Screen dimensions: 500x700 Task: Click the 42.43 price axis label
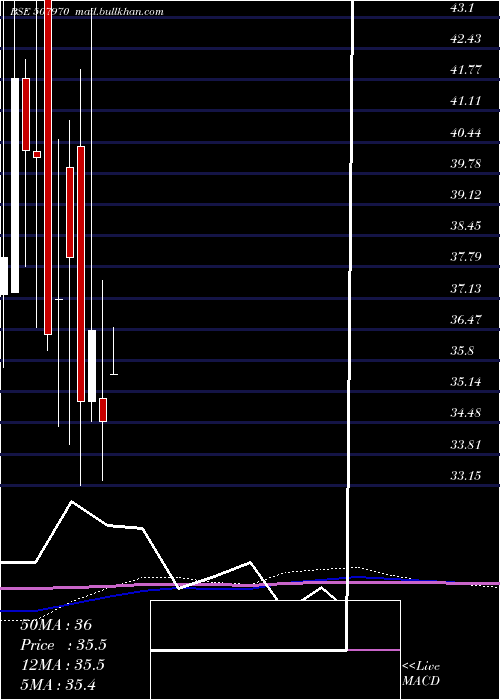[x=466, y=39]
